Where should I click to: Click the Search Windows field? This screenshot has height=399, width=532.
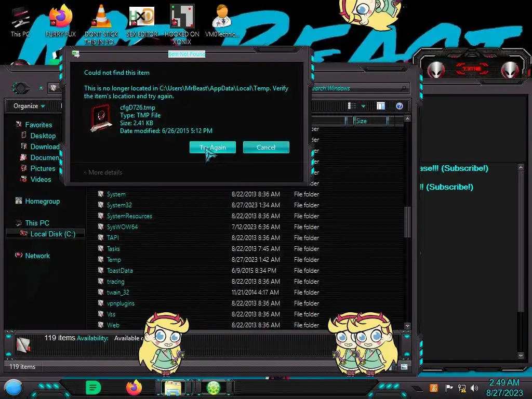(360, 88)
